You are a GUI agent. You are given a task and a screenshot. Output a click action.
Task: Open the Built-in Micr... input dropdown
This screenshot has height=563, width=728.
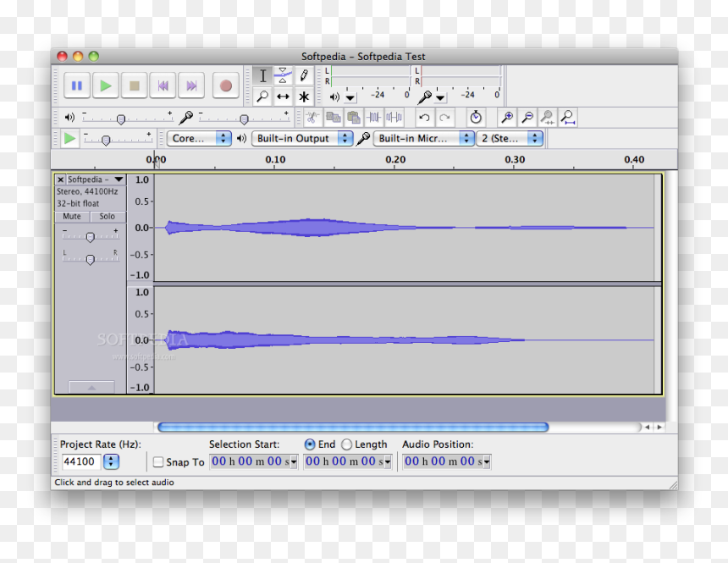click(424, 139)
